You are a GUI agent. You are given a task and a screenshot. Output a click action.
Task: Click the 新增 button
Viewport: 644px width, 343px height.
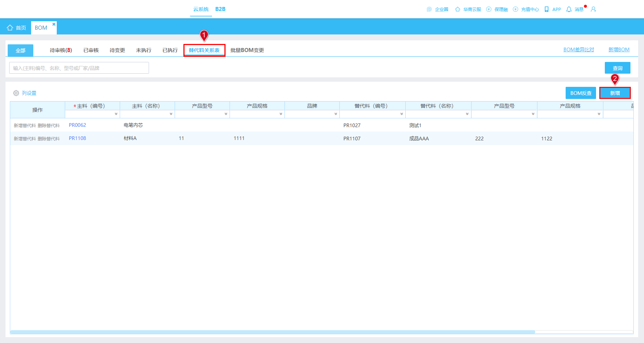click(615, 93)
